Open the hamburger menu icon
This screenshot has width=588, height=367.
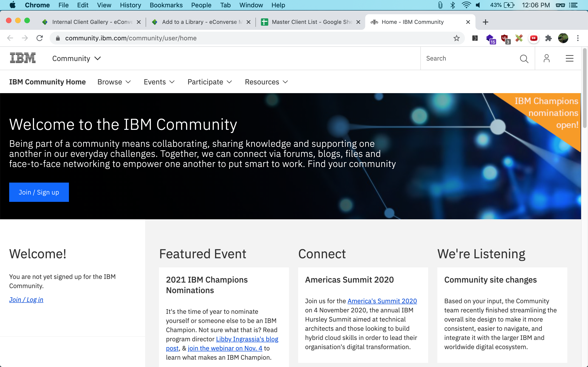pos(569,58)
